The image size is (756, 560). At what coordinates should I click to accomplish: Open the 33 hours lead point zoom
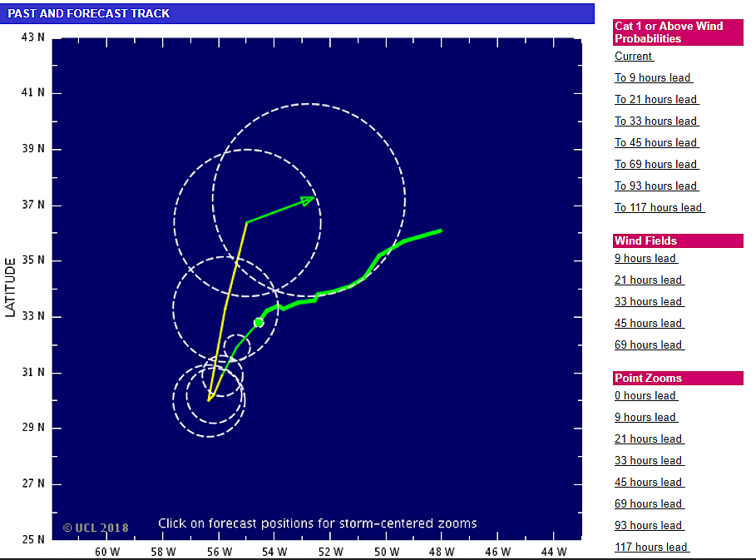(x=649, y=461)
